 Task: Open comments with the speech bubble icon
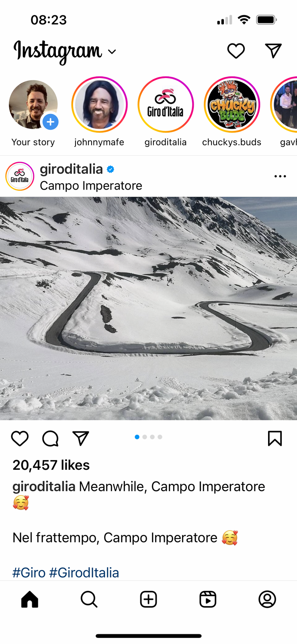pos(50,438)
